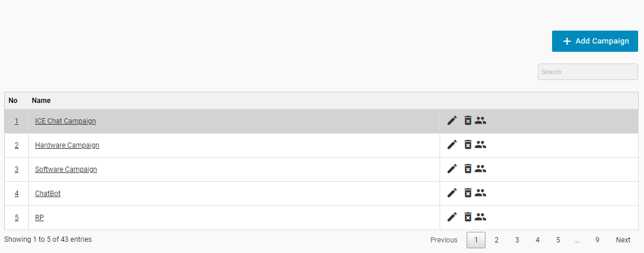Viewport: 644px width, 253px height.
Task: Focus the Search input field
Action: (587, 72)
